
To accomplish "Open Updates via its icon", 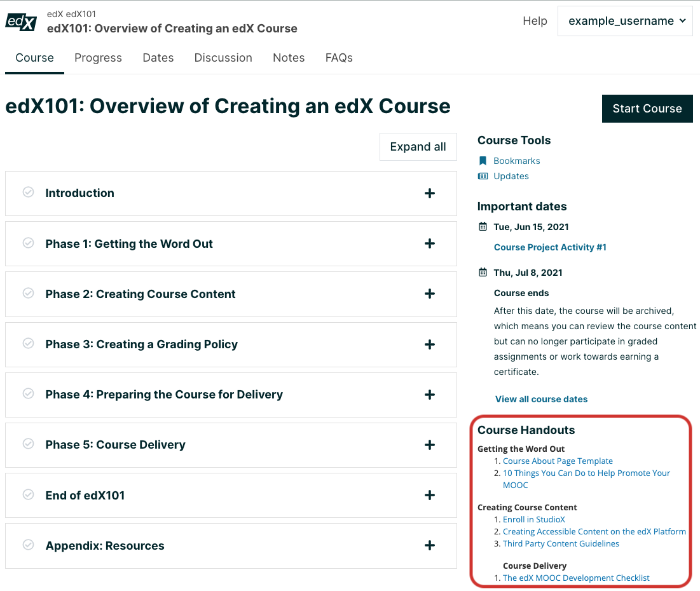I will point(483,175).
